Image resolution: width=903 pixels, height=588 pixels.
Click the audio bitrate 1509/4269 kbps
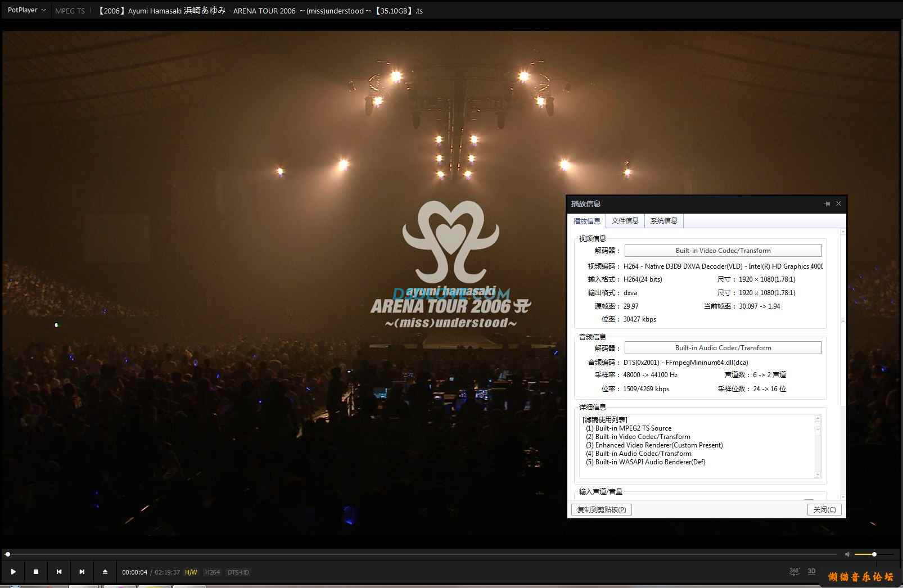pyautogui.click(x=646, y=389)
